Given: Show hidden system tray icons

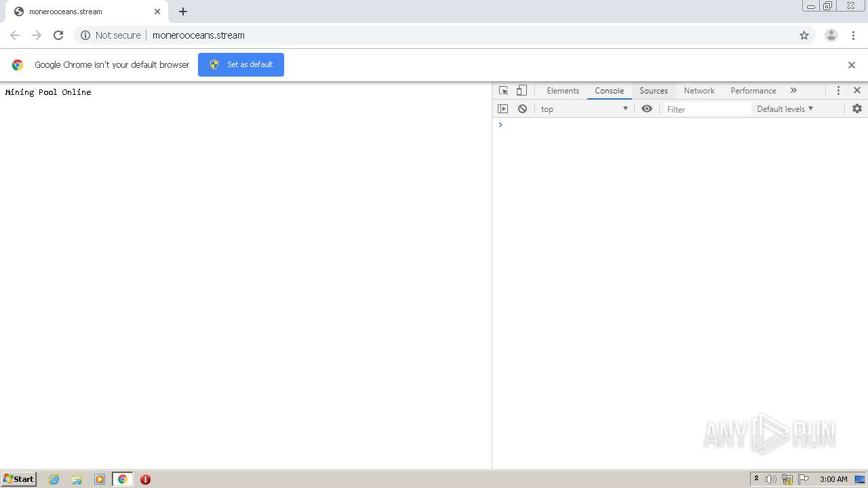Looking at the screenshot, I should [x=757, y=479].
